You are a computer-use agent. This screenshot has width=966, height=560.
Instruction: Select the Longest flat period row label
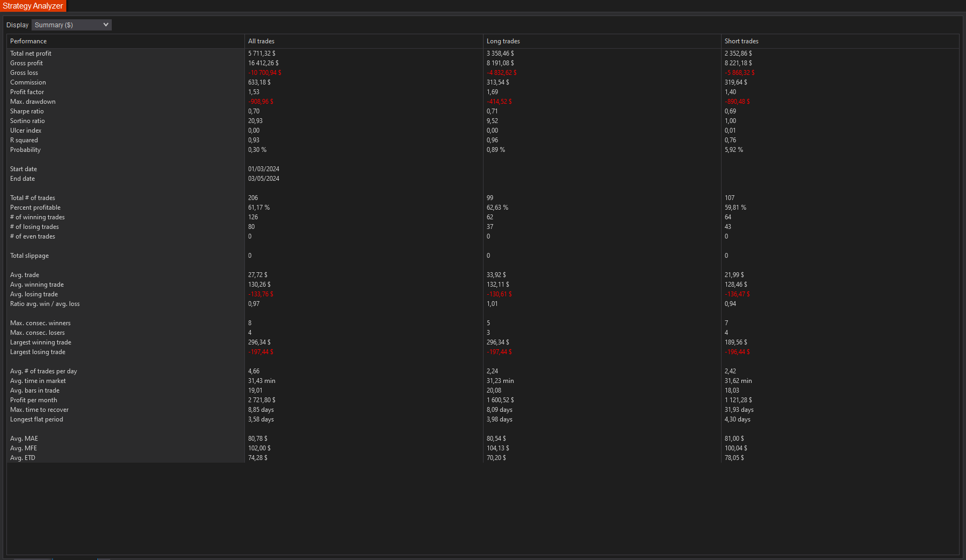click(36, 419)
